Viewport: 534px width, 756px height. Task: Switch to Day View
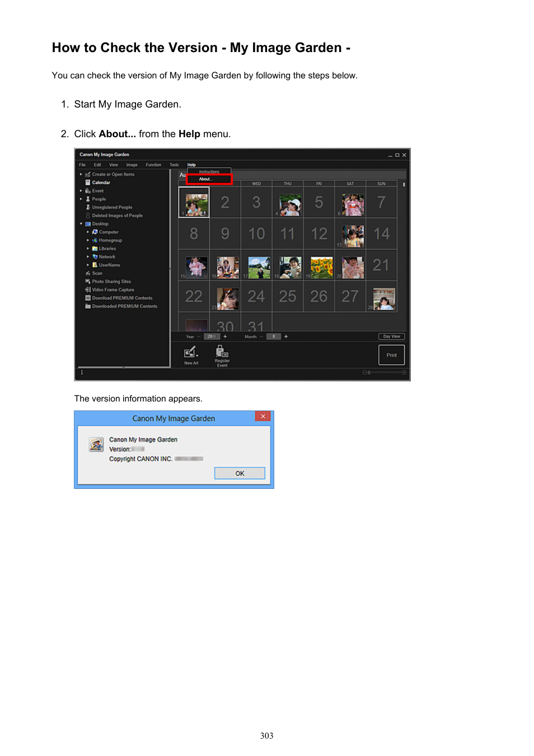[x=392, y=337]
